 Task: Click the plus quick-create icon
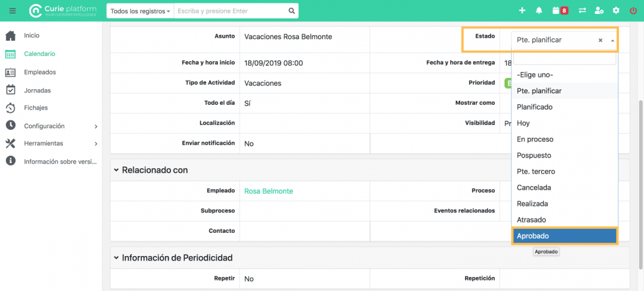pyautogui.click(x=522, y=10)
